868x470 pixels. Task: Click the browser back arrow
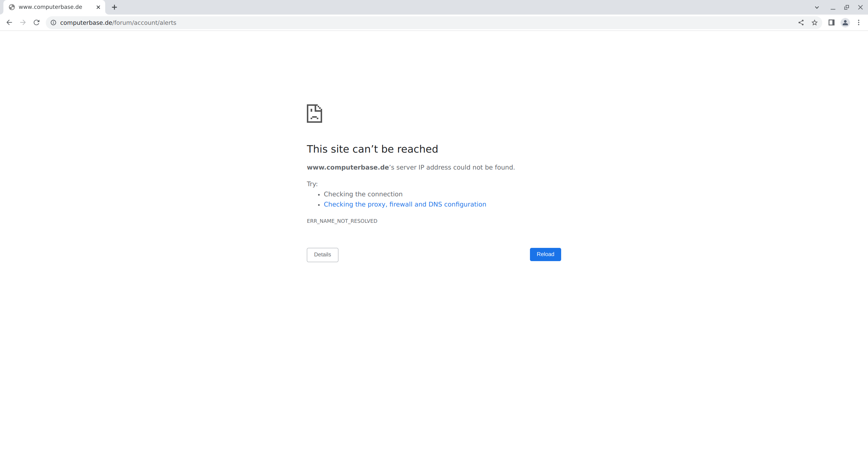click(9, 22)
